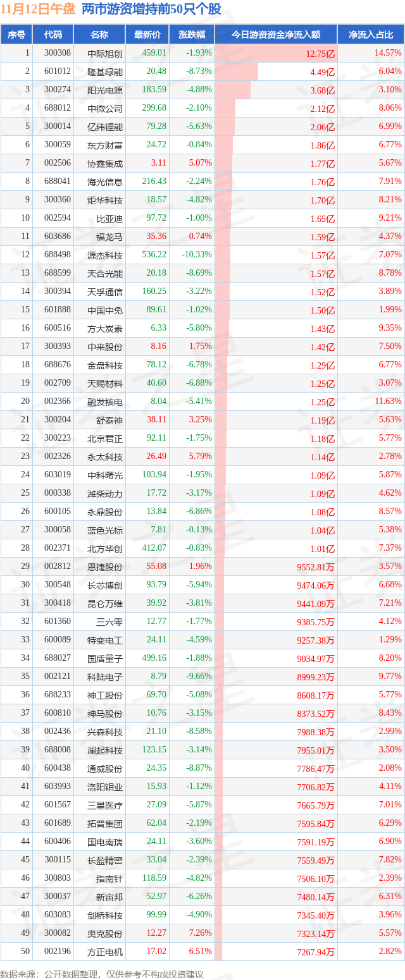Select the stock name 神马股份

(105, 714)
